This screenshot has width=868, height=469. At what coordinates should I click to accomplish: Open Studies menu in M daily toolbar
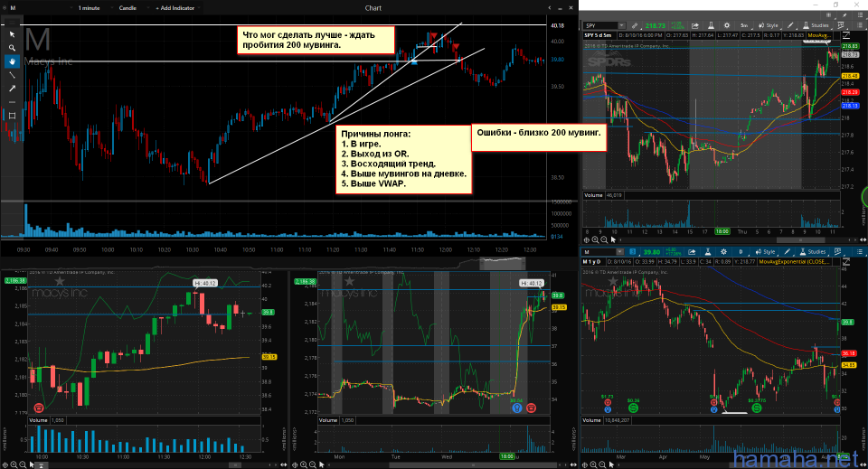(x=814, y=251)
